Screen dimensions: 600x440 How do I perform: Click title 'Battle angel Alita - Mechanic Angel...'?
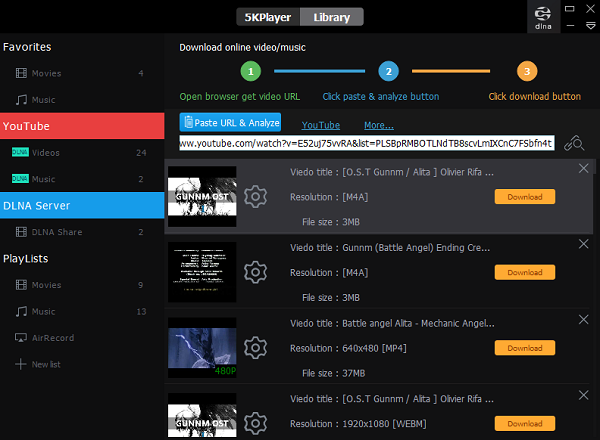(x=418, y=323)
